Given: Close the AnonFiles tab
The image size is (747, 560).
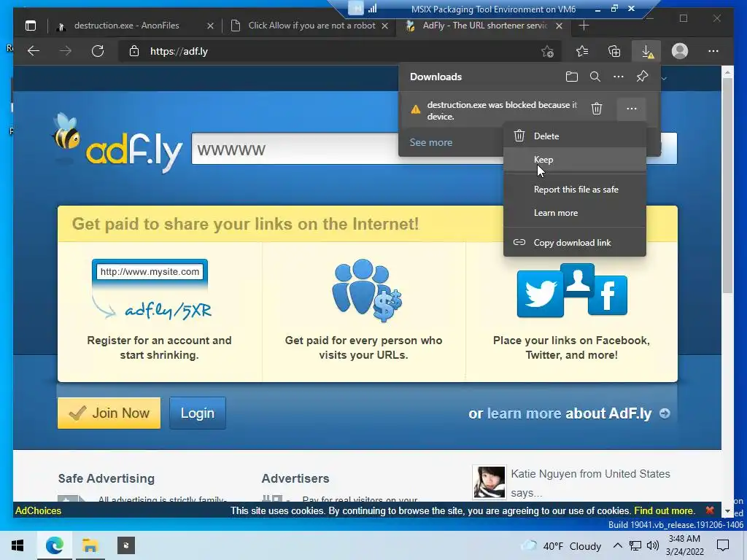Looking at the screenshot, I should (x=210, y=26).
